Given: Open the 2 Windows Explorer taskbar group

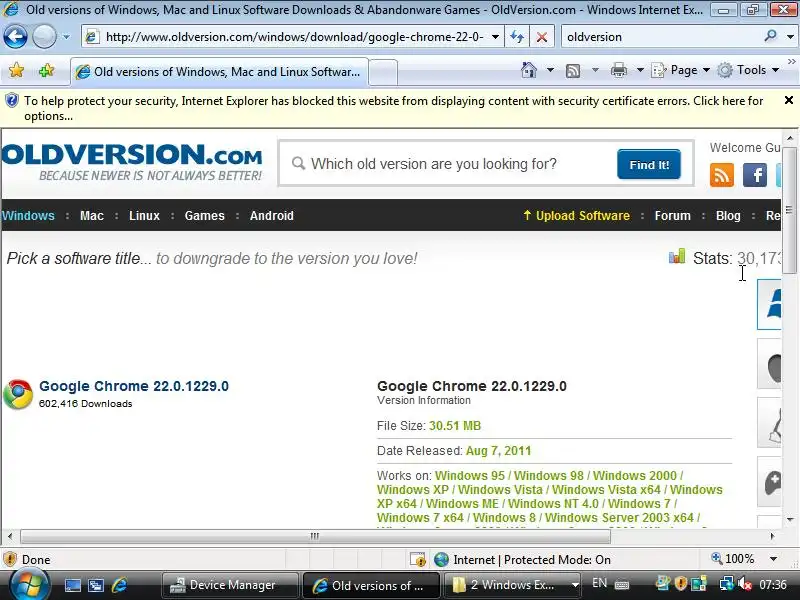Looking at the screenshot, I should coord(515,585).
